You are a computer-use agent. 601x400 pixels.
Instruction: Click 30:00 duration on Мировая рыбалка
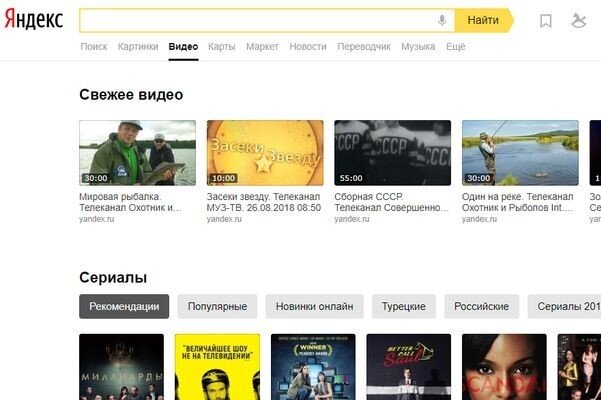coord(96,178)
